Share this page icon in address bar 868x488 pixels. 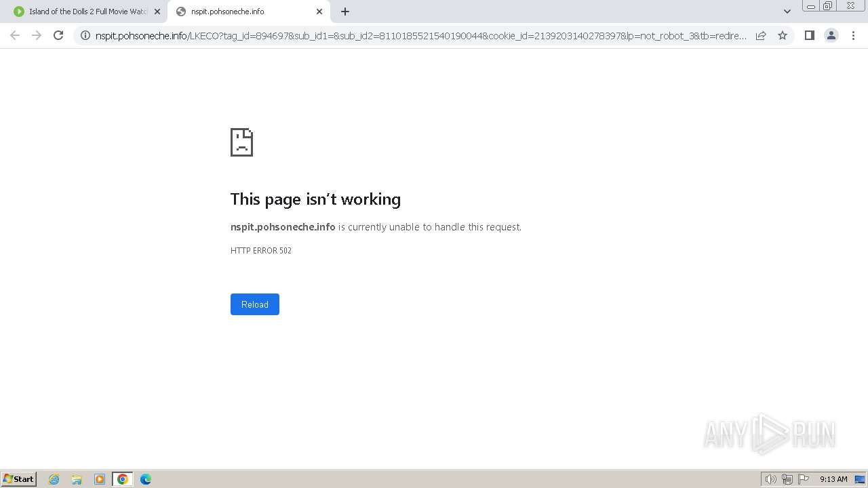point(761,35)
